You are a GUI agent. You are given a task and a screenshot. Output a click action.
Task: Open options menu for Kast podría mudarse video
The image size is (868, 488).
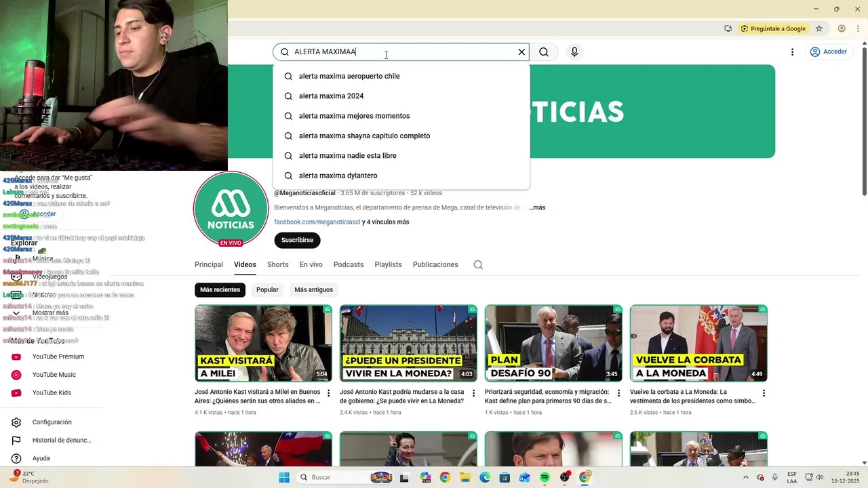pyautogui.click(x=474, y=393)
